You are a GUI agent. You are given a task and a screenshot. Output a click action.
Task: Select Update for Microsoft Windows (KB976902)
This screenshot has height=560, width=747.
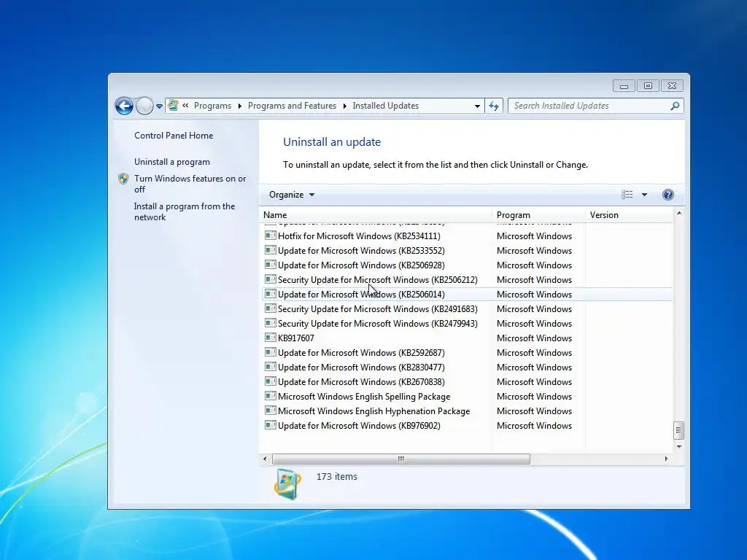coord(359,426)
